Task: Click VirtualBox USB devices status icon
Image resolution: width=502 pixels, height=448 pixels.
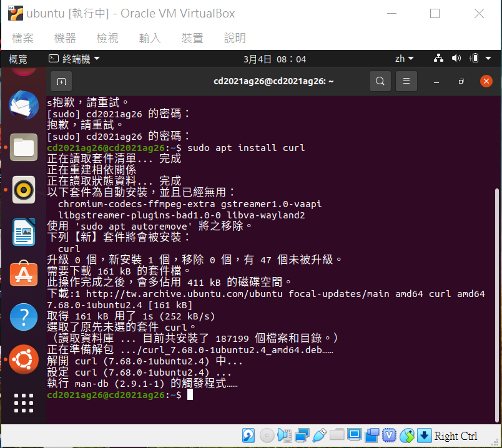Action: [319, 436]
